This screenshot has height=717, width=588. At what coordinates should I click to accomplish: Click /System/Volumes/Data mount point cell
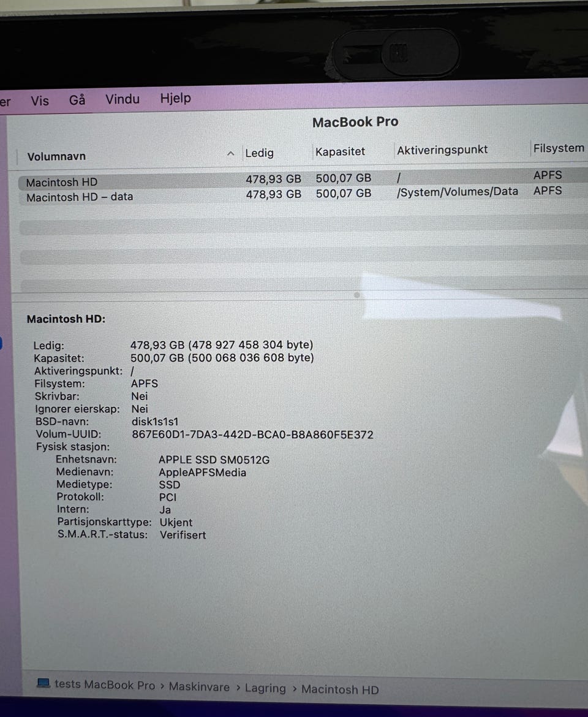point(458,192)
